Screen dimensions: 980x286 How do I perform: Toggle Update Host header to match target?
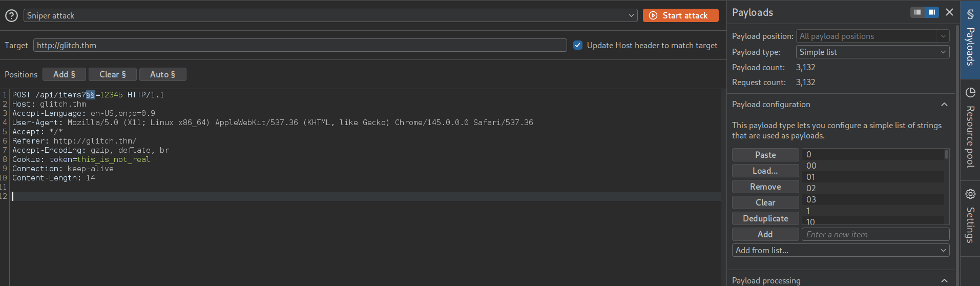[x=578, y=45]
